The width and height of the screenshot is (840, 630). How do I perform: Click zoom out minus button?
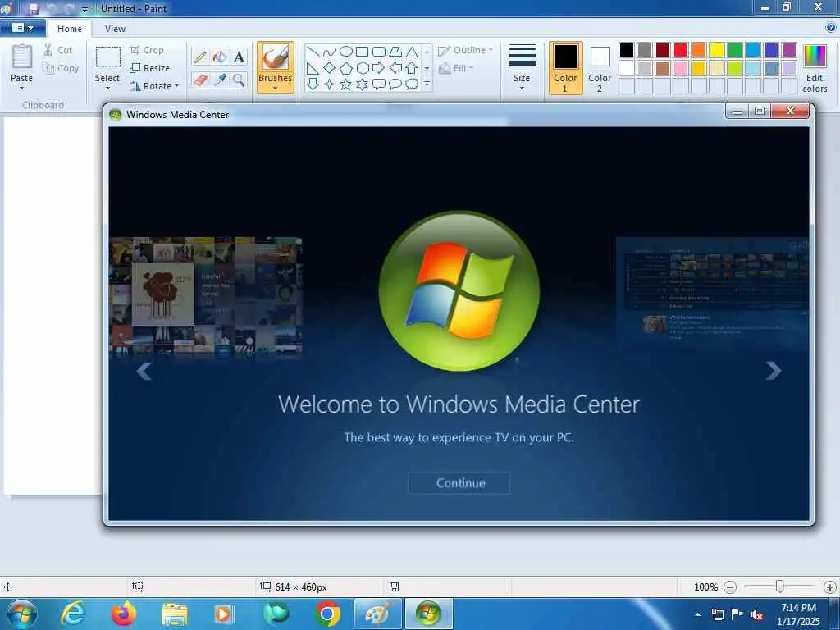[x=729, y=587]
